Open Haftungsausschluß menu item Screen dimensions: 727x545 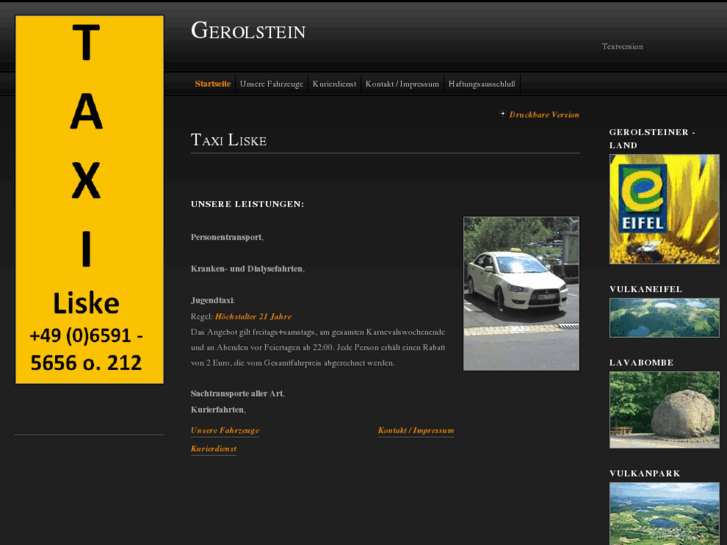pos(482,84)
